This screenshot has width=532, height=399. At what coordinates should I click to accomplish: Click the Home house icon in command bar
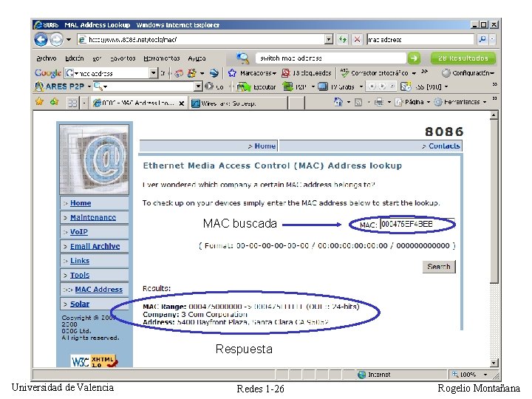click(338, 102)
